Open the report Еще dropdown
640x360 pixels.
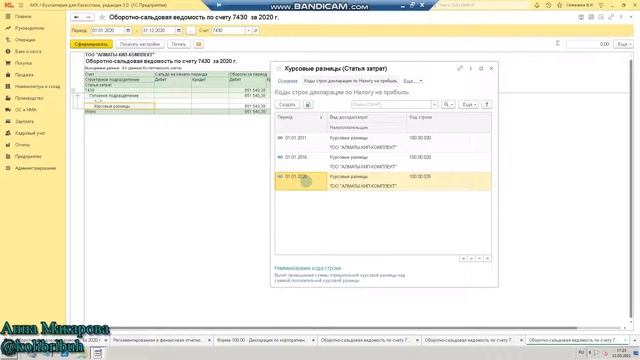click(x=623, y=44)
